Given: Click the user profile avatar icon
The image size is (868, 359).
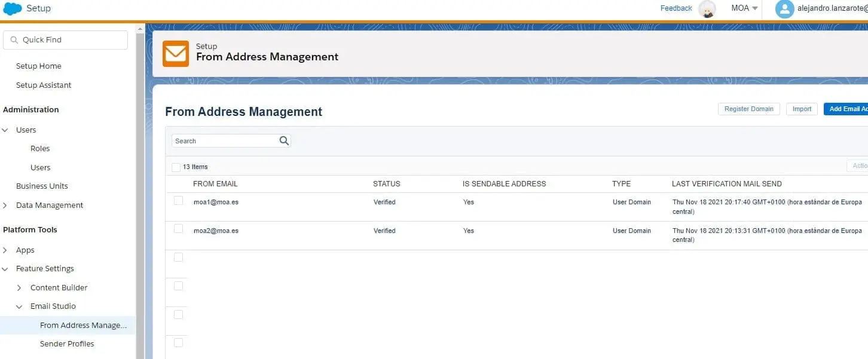Looking at the screenshot, I should [x=784, y=9].
